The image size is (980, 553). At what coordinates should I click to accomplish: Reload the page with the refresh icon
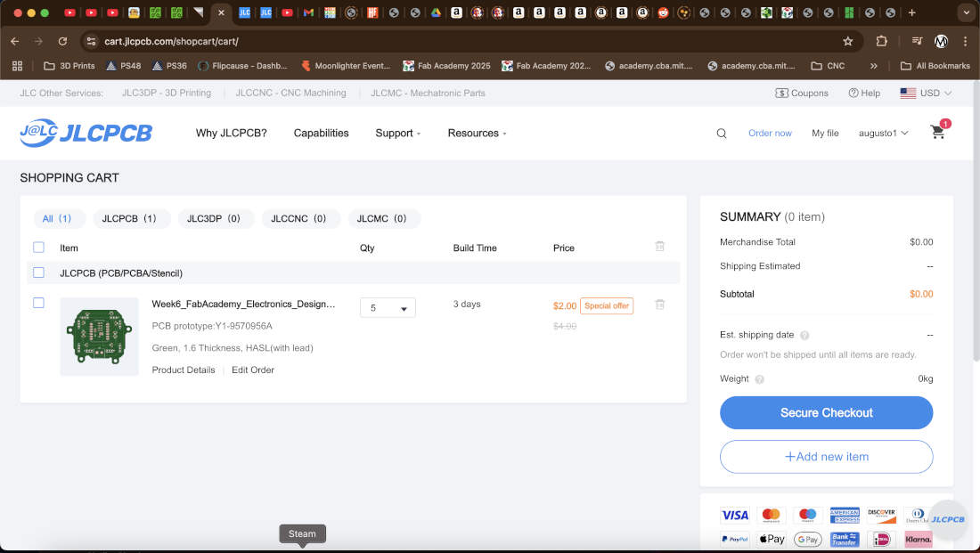[62, 41]
